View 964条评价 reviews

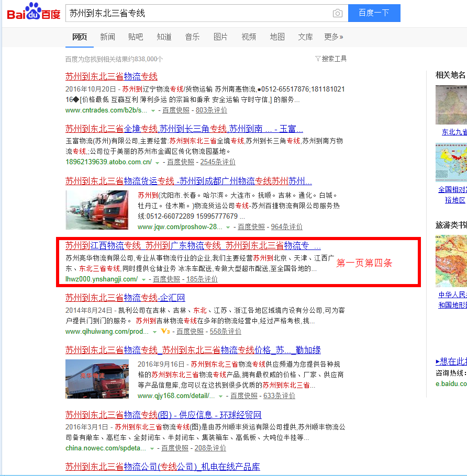click(x=286, y=227)
